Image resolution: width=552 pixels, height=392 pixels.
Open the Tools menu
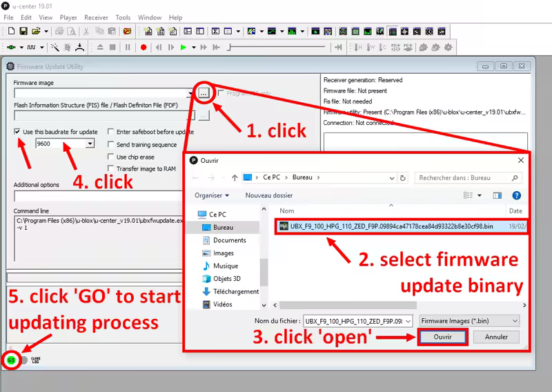click(x=123, y=17)
